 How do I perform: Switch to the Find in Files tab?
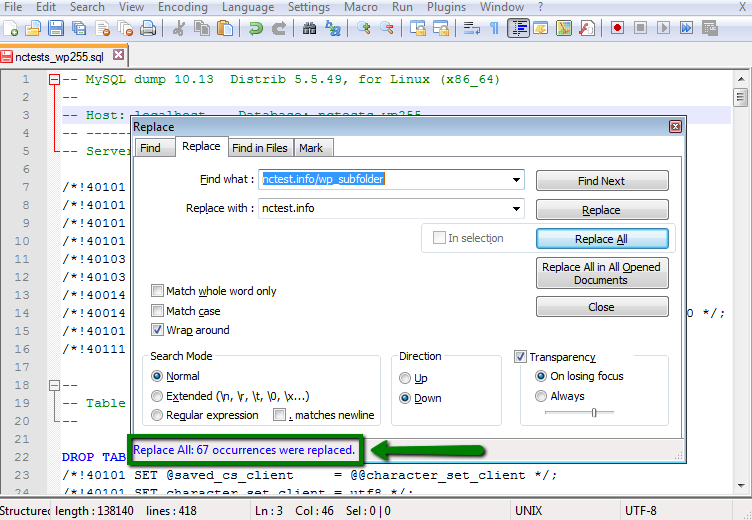(x=259, y=148)
